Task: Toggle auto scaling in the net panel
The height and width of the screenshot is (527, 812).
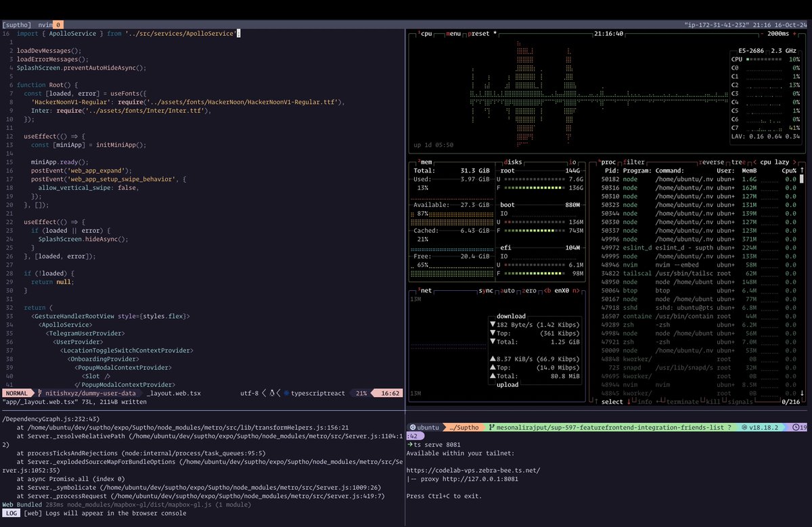Action: click(x=507, y=292)
